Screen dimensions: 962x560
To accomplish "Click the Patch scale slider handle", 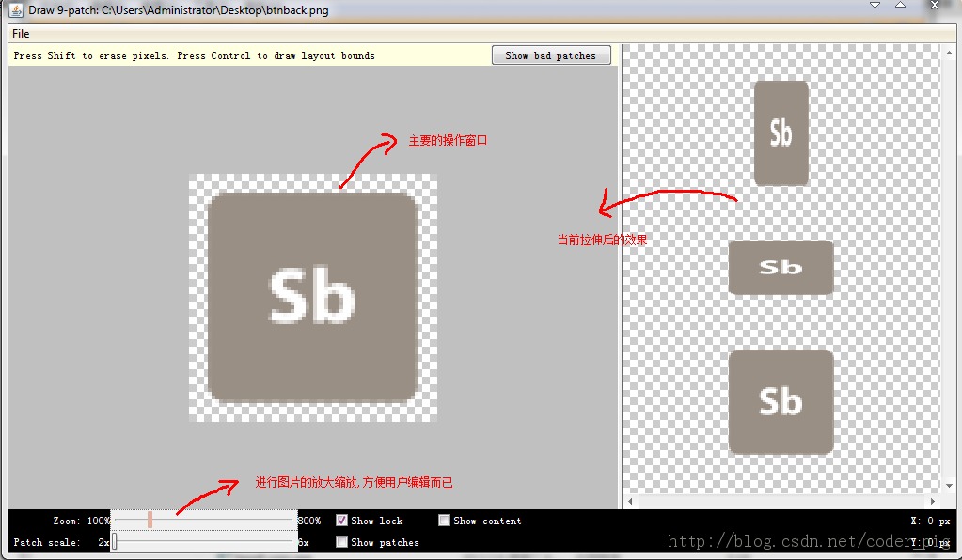I will click(x=114, y=541).
